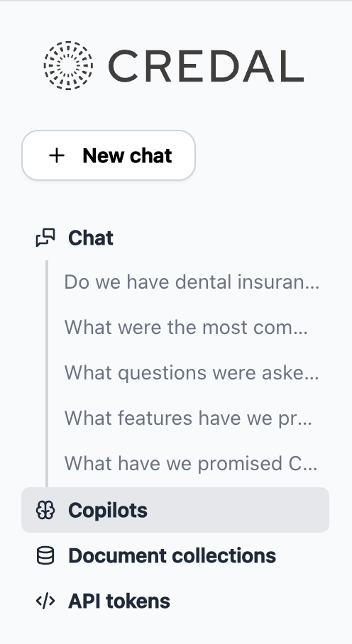The height and width of the screenshot is (644, 352).
Task: Open "What features have we pr..." chat
Action: point(188,418)
